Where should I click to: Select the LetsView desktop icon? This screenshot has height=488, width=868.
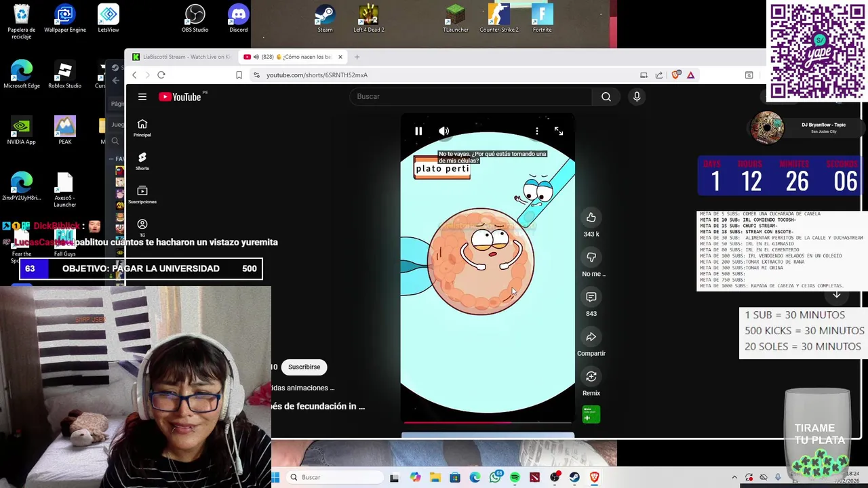tap(108, 19)
